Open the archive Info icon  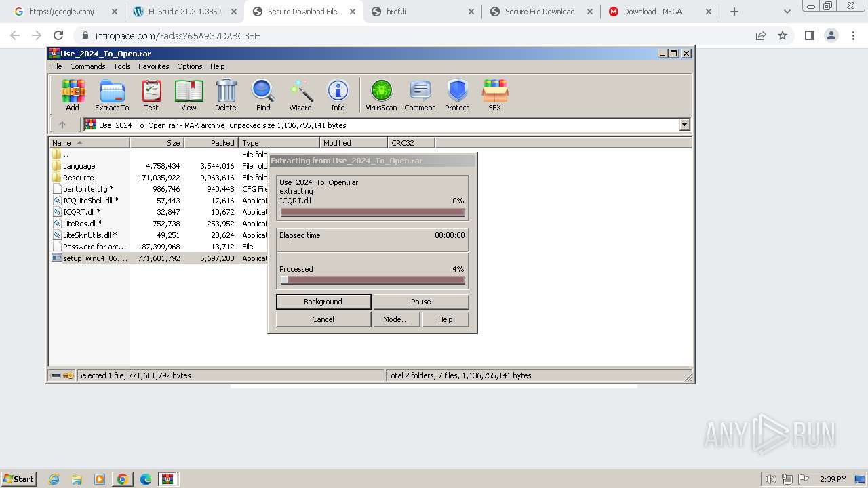click(x=338, y=95)
